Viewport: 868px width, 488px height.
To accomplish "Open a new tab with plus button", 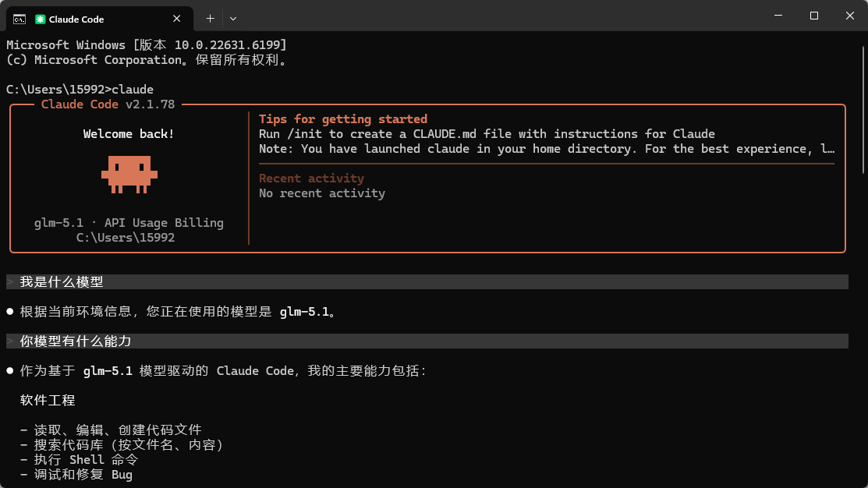I will [210, 19].
